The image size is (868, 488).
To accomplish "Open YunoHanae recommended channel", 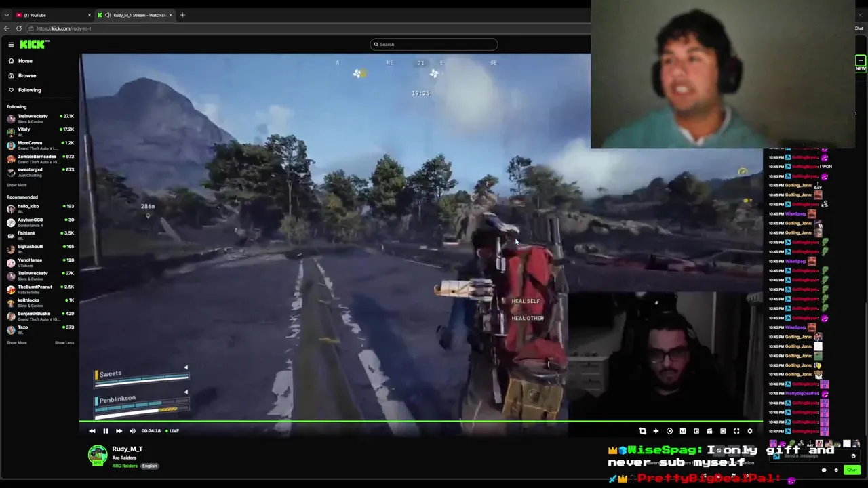I will pos(41,262).
